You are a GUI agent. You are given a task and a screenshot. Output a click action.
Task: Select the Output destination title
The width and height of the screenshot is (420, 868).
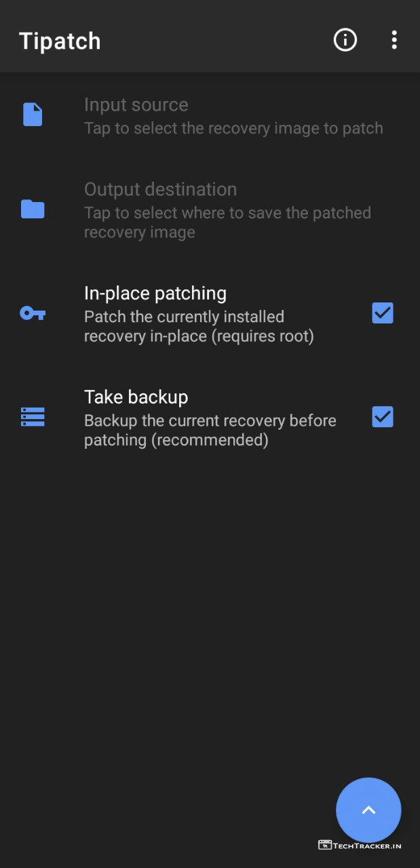(160, 189)
